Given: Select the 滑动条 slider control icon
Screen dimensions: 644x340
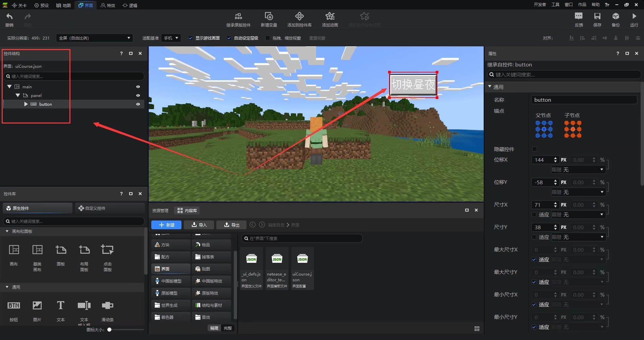Looking at the screenshot, I should point(107,305).
